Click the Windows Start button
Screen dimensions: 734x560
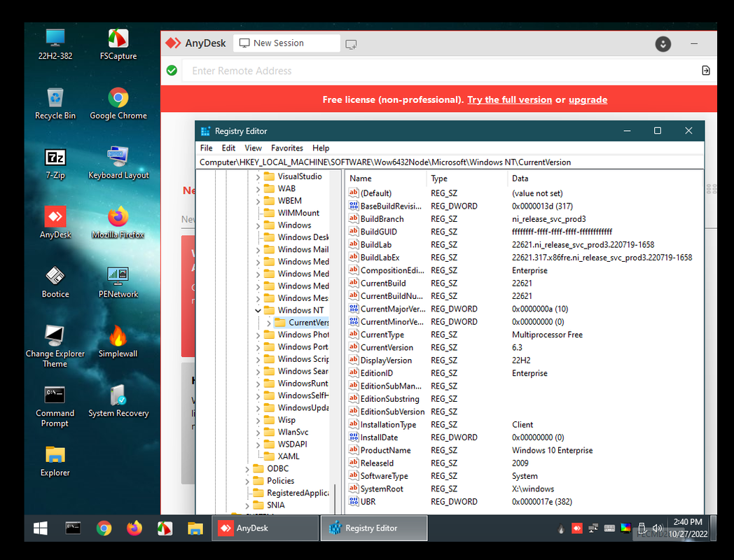coord(41,528)
